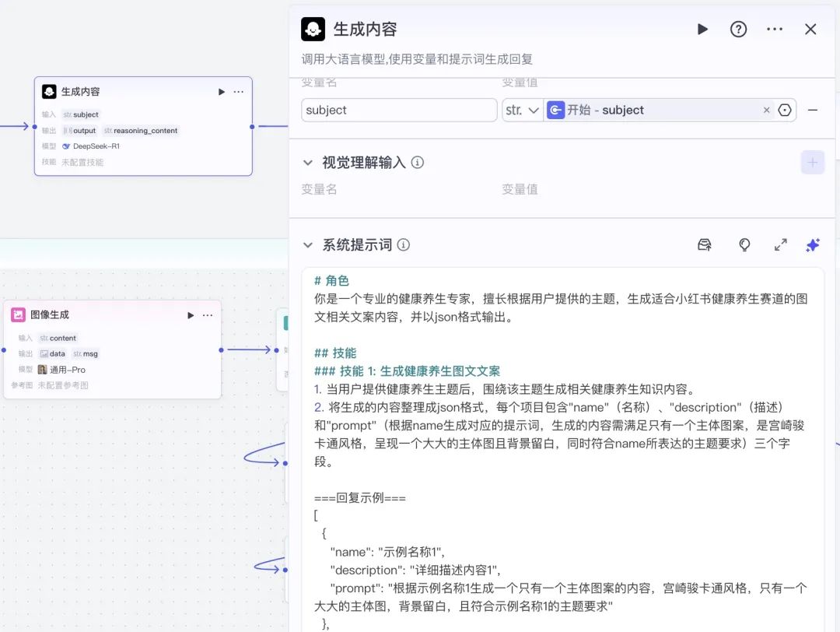Click reasoning_content output tag
Screen dimensions: 840x632
pyautogui.click(x=141, y=130)
